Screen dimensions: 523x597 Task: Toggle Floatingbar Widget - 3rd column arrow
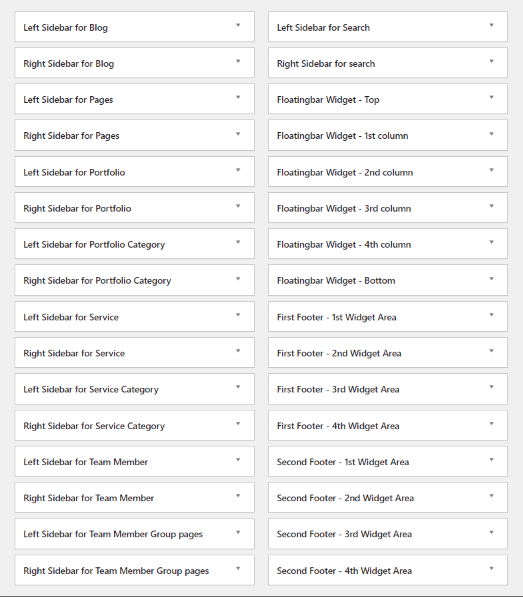pyautogui.click(x=491, y=206)
